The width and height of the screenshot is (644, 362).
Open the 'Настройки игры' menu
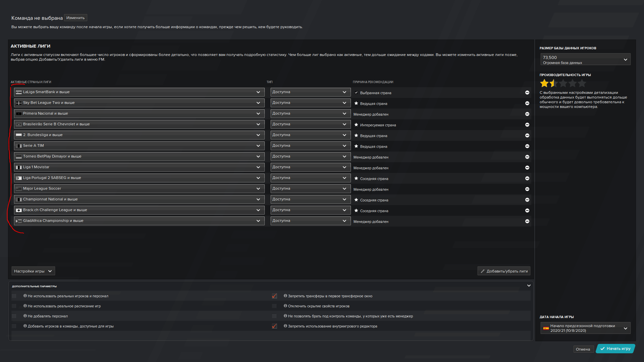tap(33, 271)
